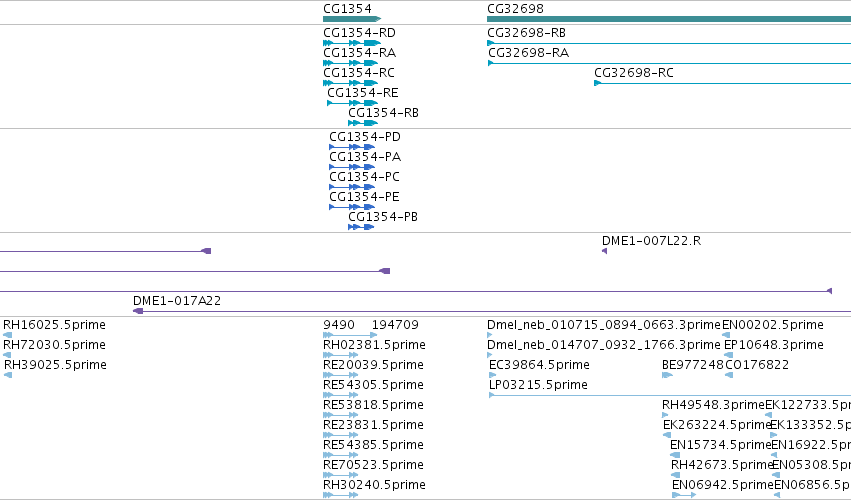Select the CG1354-RA transcript
This screenshot has height=500, width=851.
[351, 63]
